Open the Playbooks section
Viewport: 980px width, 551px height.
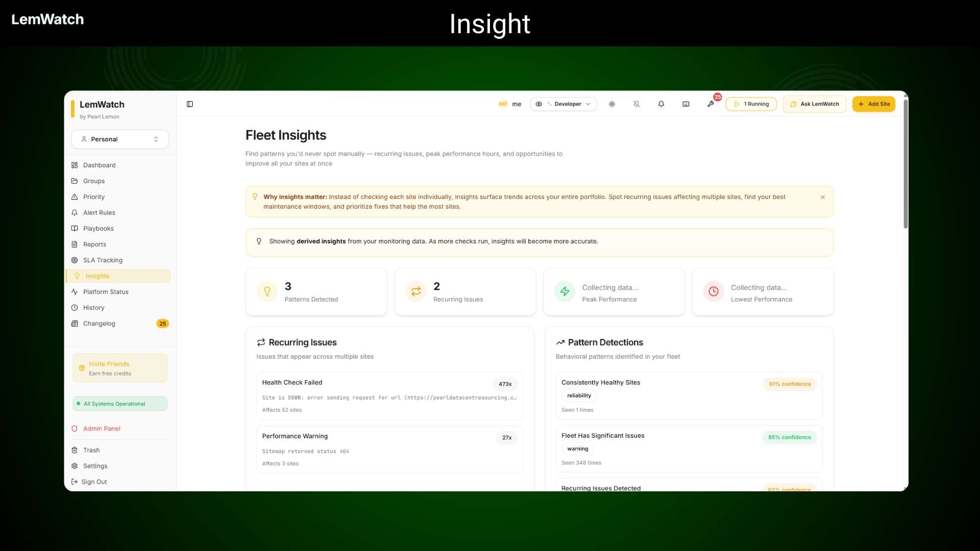98,228
